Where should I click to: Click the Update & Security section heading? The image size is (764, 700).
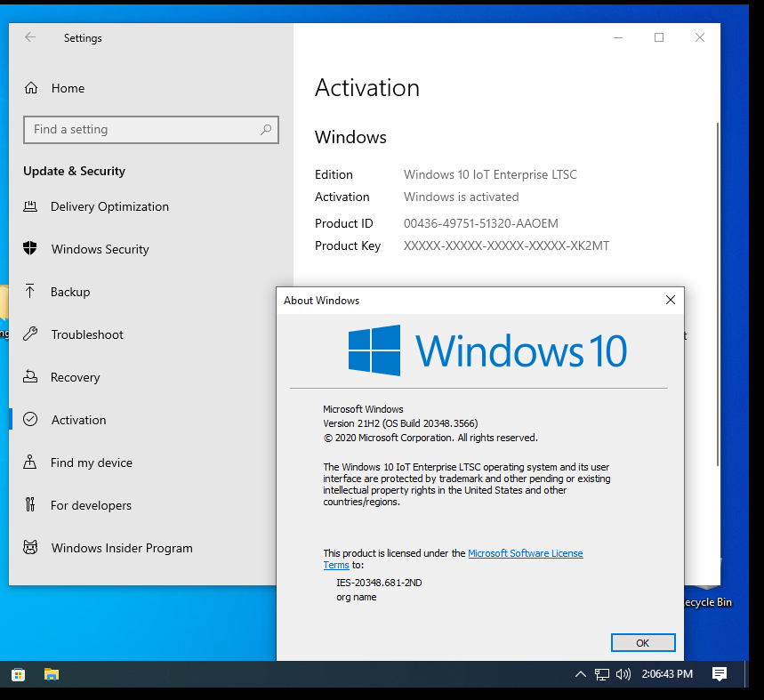[x=74, y=171]
